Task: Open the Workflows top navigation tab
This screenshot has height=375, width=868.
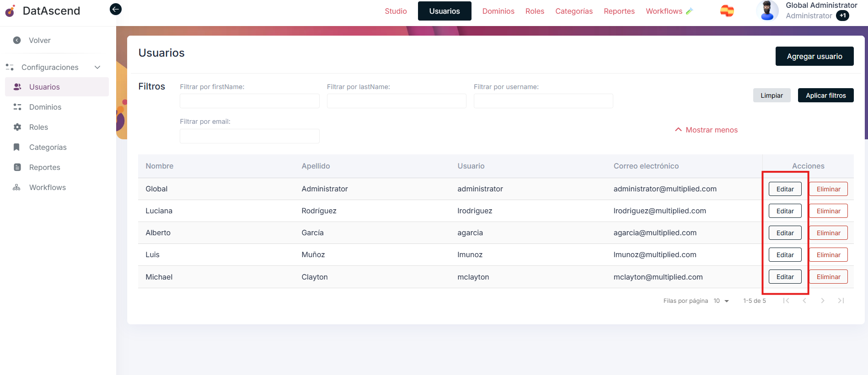Action: tap(664, 11)
